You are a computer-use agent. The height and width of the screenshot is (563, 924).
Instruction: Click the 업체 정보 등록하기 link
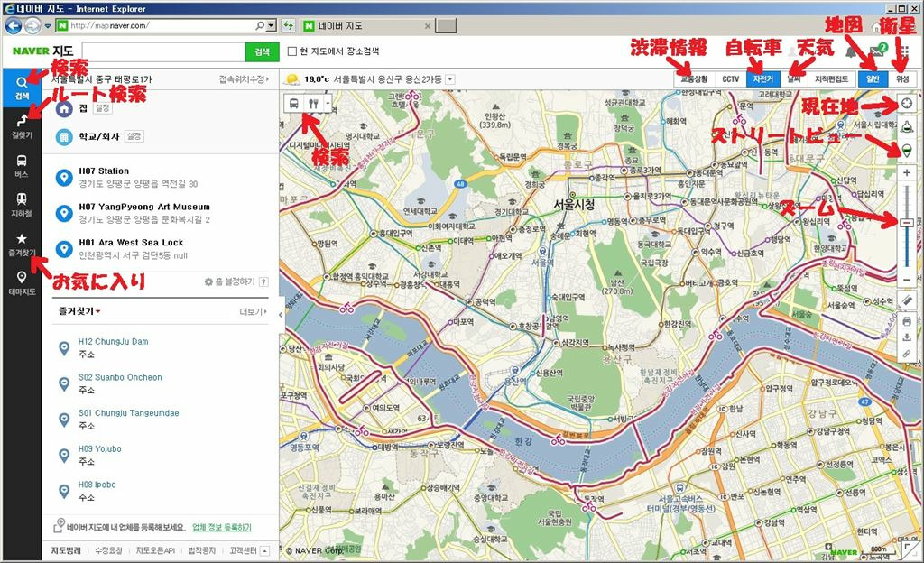[x=222, y=527]
